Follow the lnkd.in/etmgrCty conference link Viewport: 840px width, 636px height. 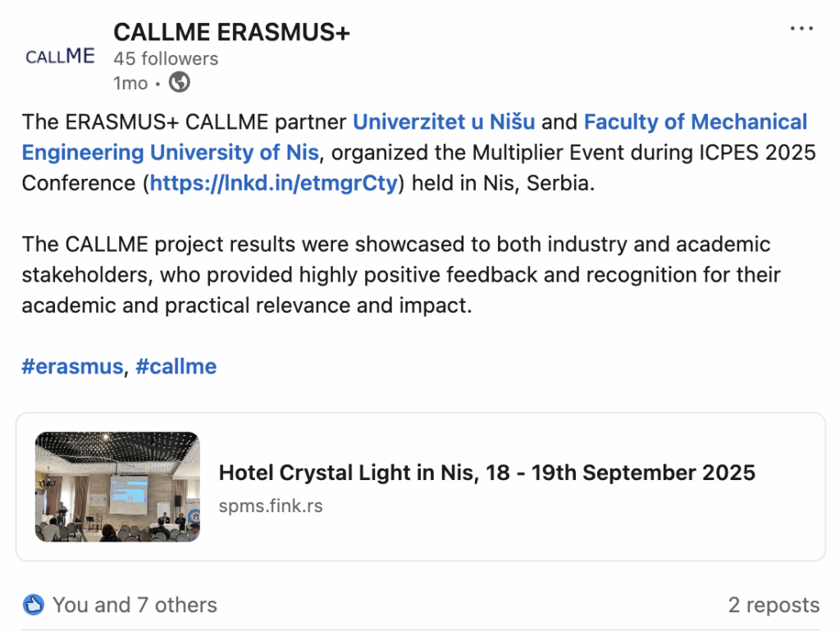(274, 183)
